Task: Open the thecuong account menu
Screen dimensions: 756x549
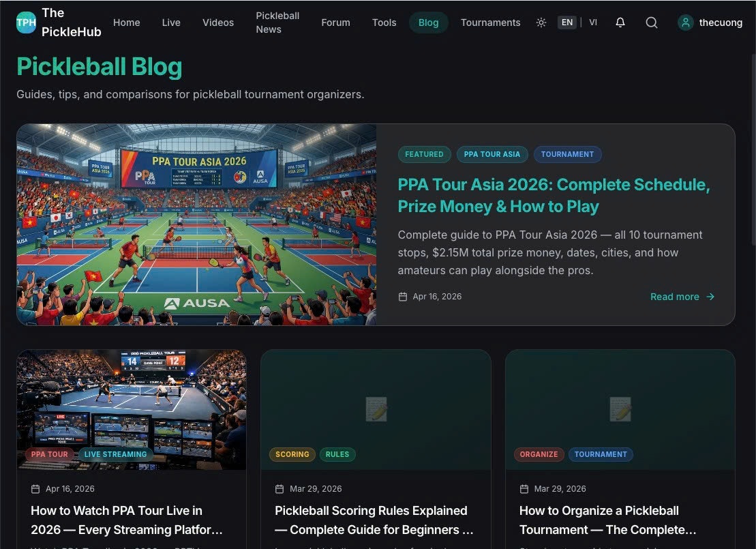Action: [x=710, y=23]
